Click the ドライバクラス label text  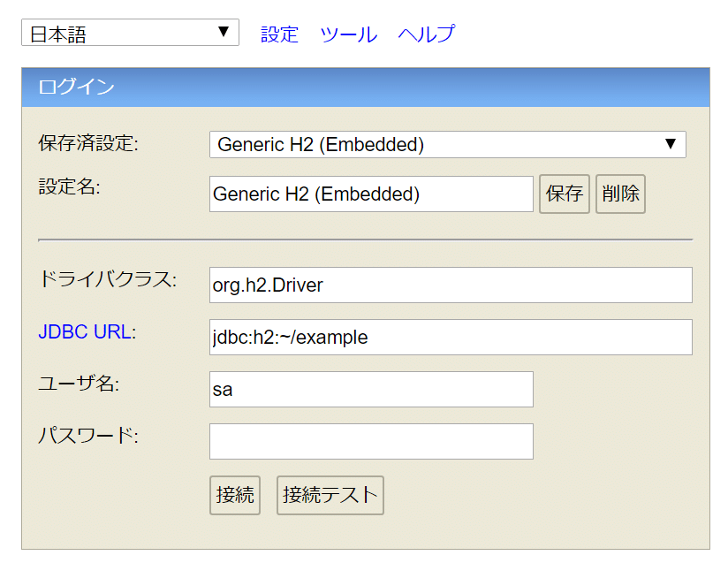coord(108,280)
